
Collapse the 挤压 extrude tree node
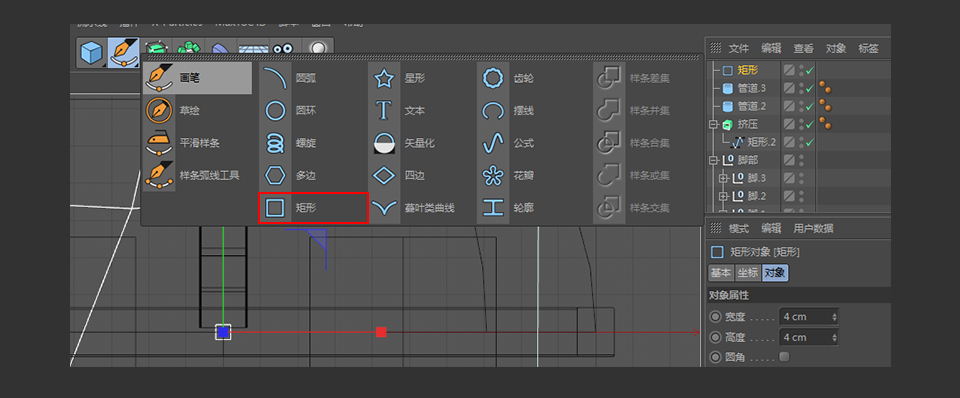click(713, 124)
